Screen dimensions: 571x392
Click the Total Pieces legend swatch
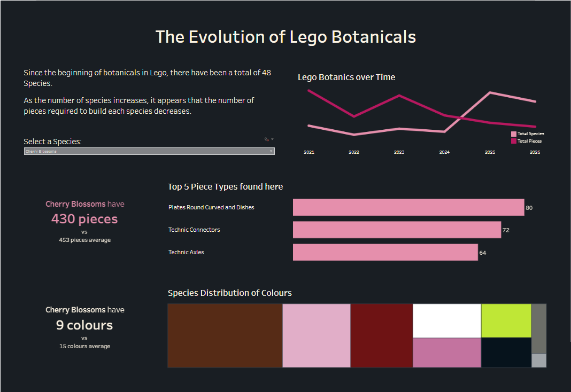(x=514, y=141)
